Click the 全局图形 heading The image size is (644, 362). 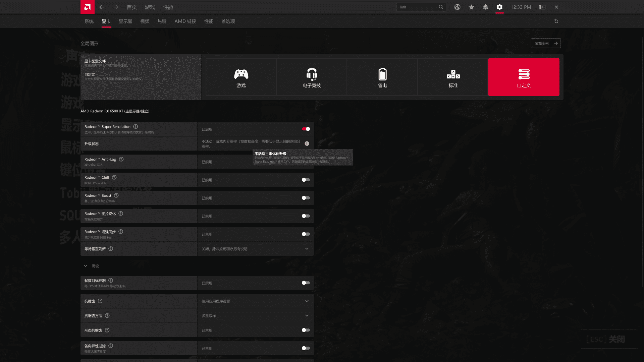click(x=90, y=43)
